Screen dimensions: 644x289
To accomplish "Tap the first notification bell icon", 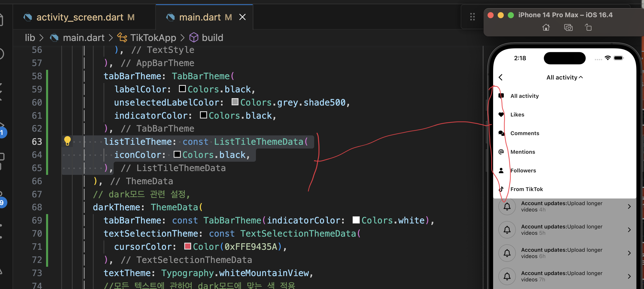I will (x=507, y=207).
